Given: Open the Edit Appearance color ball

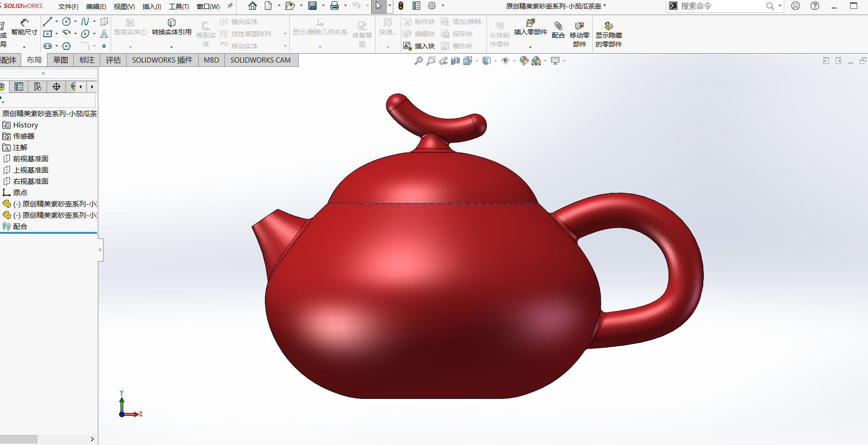Looking at the screenshot, I should 524,61.
